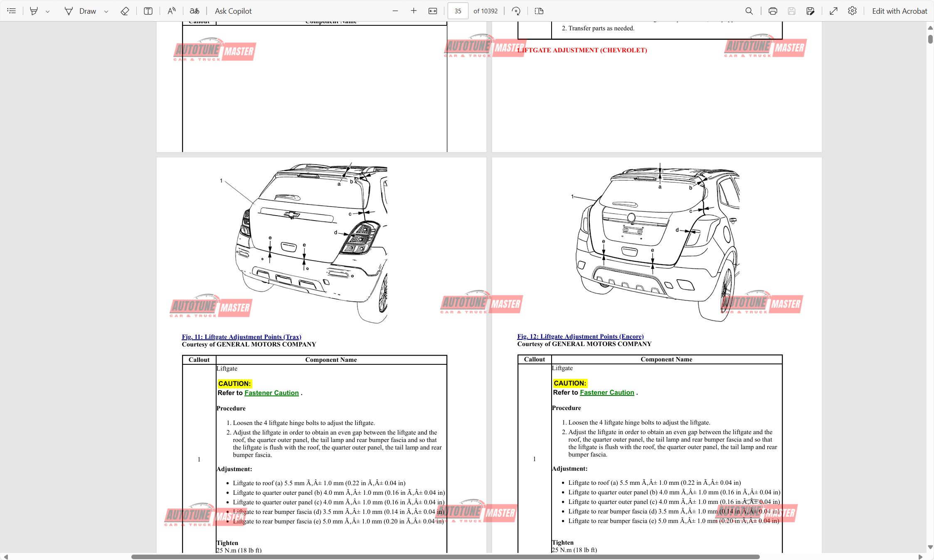Toggle fit to width view
The width and height of the screenshot is (934, 560).
click(x=433, y=11)
